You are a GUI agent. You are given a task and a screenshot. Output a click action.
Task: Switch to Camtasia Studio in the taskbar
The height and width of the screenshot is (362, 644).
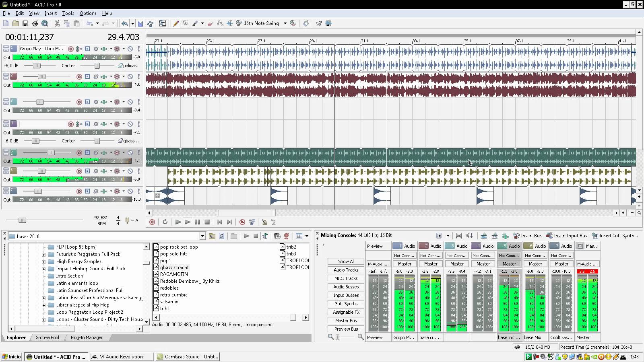[188, 357]
